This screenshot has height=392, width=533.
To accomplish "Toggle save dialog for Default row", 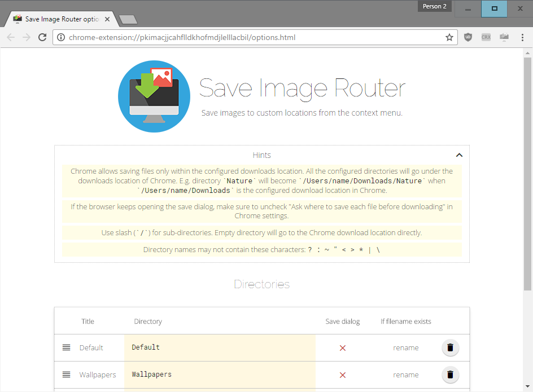I will (343, 348).
